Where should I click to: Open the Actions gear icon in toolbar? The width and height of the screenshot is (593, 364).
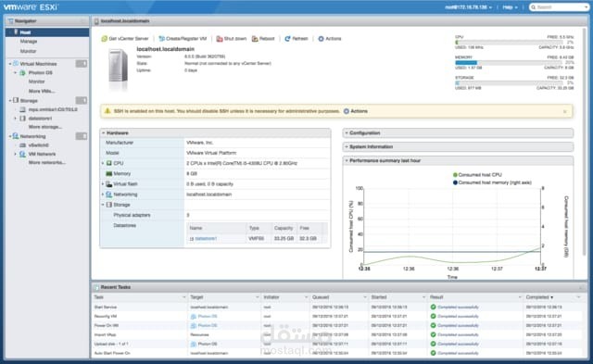pyautogui.click(x=321, y=39)
